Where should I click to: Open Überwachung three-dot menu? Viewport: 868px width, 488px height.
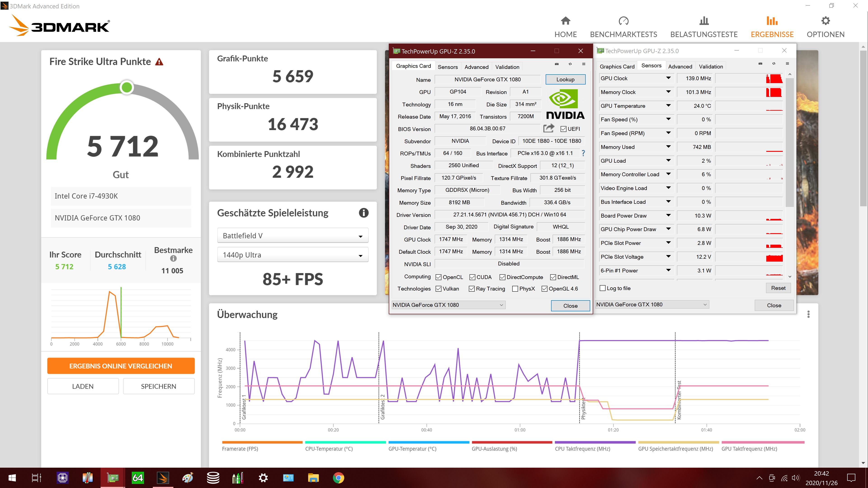pos(808,314)
